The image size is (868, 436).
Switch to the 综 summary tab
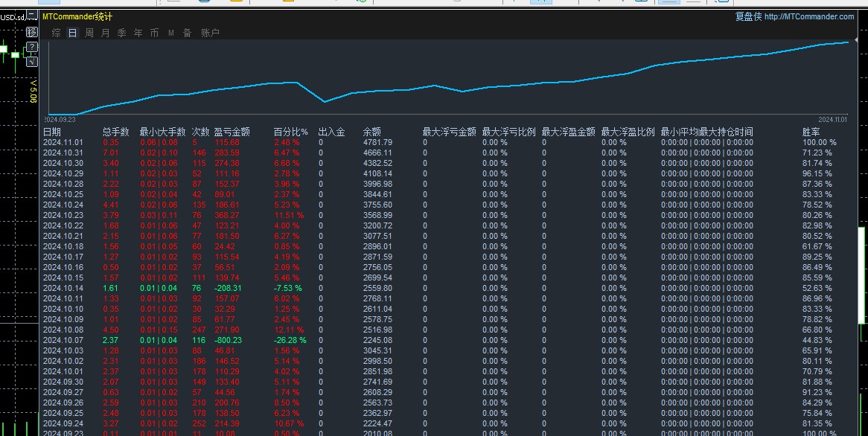(57, 33)
